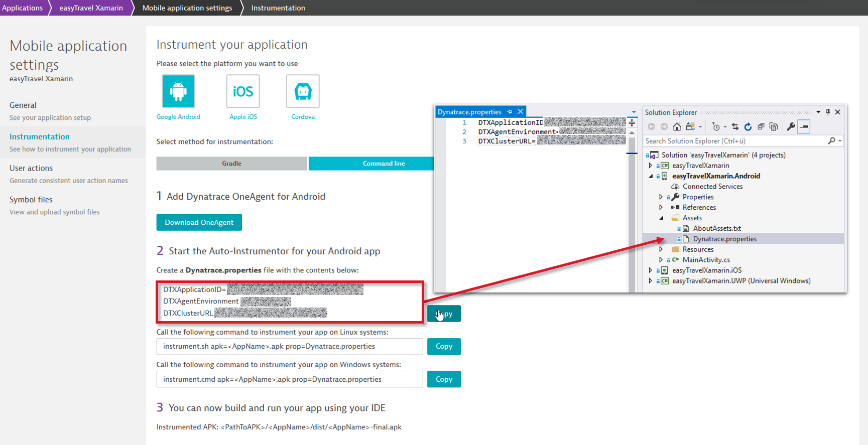Image resolution: width=868 pixels, height=445 pixels.
Task: Click the Linux instrument.sh command field
Action: (x=290, y=347)
